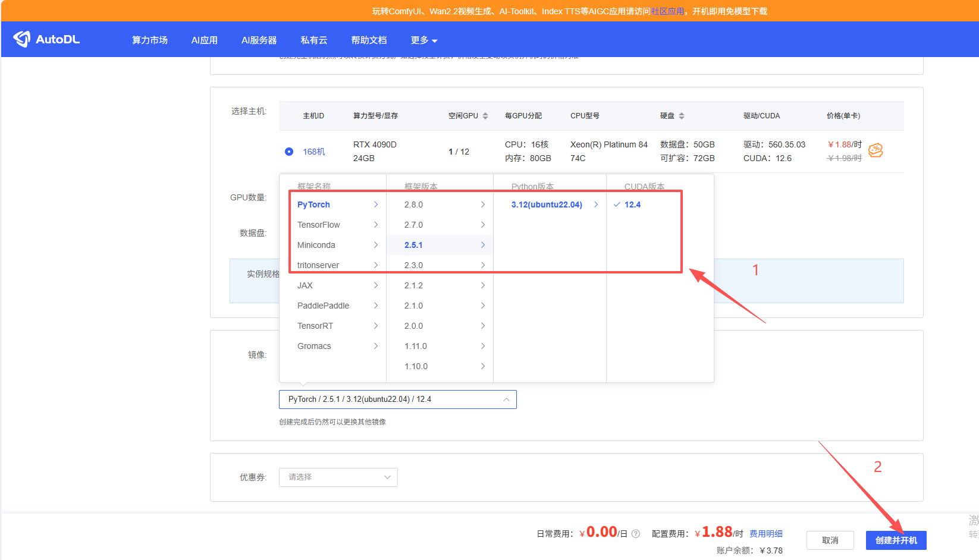This screenshot has height=560, width=979.
Task: Expand the PyTorch framework submenu
Action: click(375, 205)
